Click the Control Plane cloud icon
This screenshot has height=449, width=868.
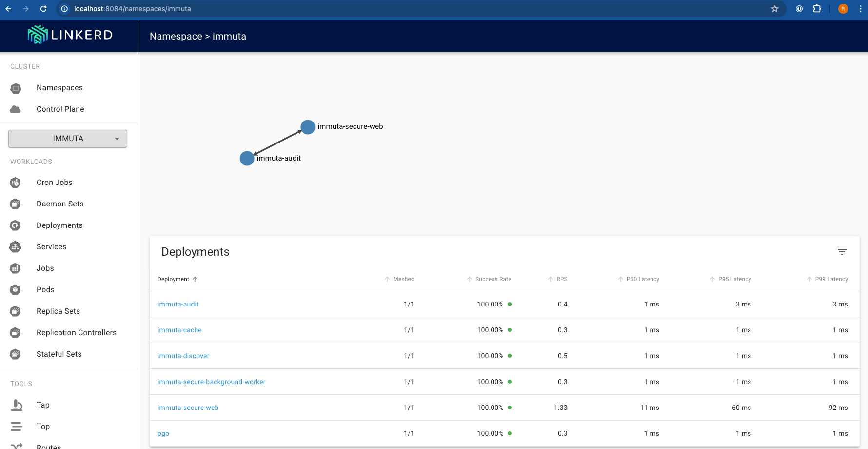pos(16,109)
